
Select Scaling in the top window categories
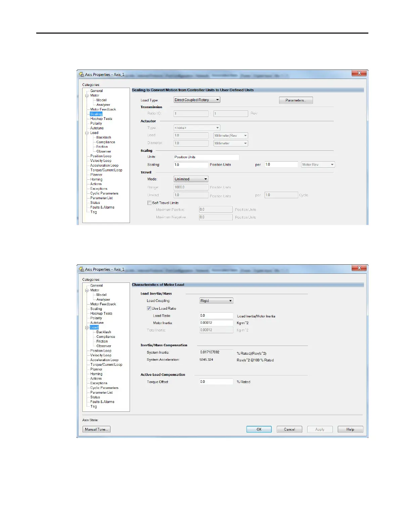pos(96,114)
